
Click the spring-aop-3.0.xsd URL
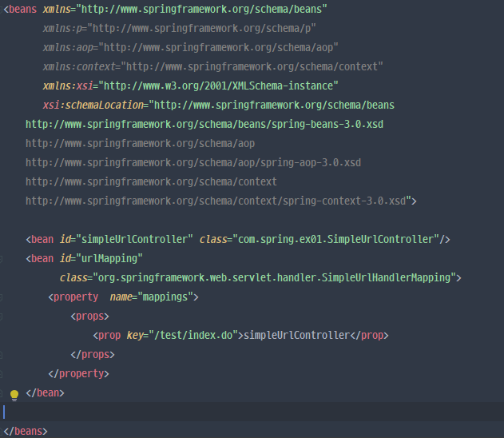coord(193,162)
